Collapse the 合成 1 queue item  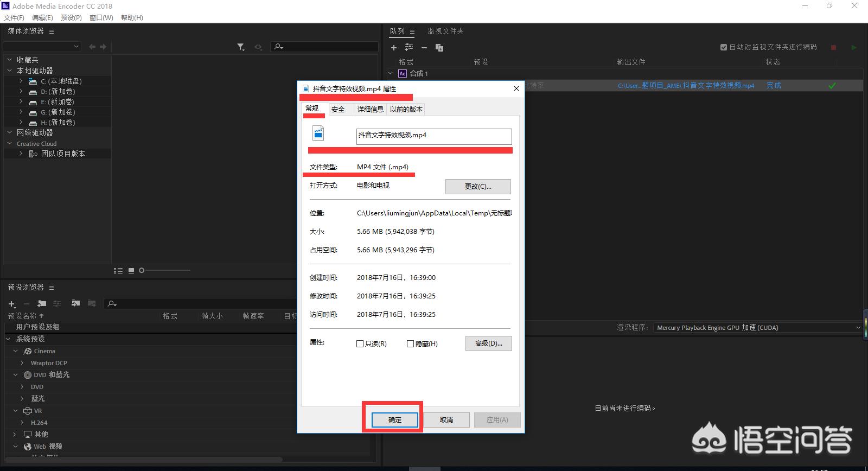click(391, 73)
